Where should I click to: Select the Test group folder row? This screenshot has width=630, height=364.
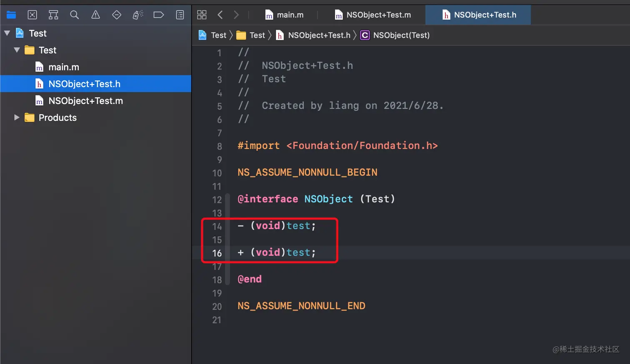[x=96, y=50]
